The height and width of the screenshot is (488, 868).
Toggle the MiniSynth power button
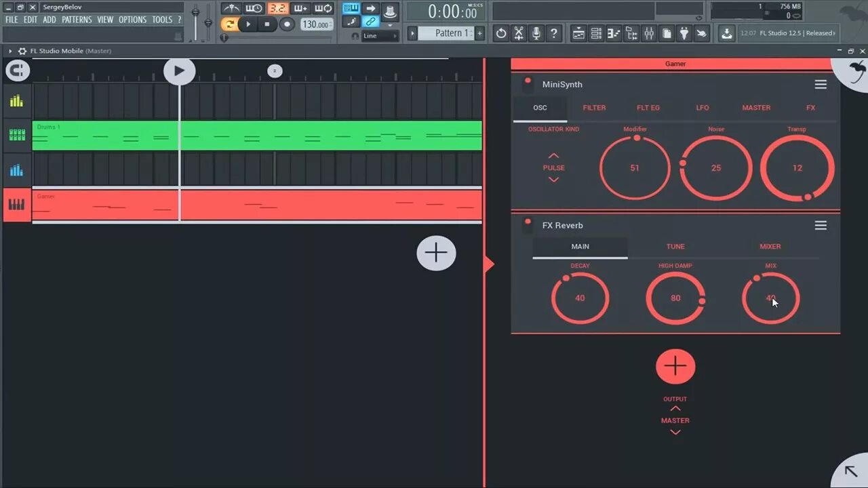click(x=528, y=83)
